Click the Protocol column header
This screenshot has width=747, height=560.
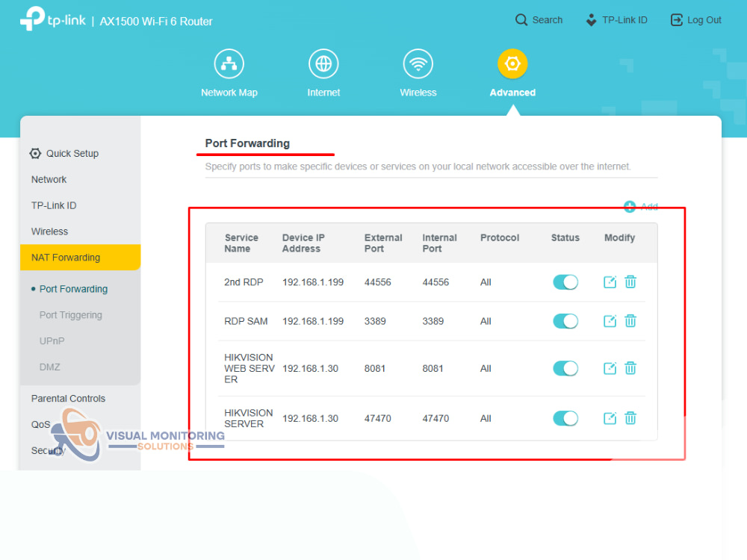pyautogui.click(x=499, y=237)
